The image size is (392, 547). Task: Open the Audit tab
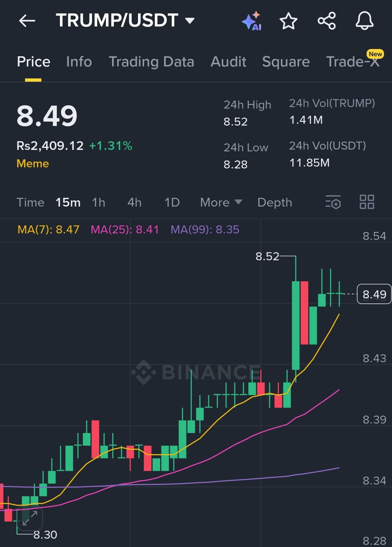pyautogui.click(x=228, y=62)
